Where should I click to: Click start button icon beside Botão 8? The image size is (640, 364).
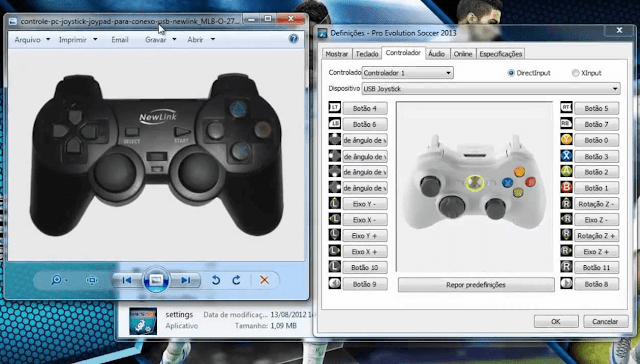click(566, 283)
